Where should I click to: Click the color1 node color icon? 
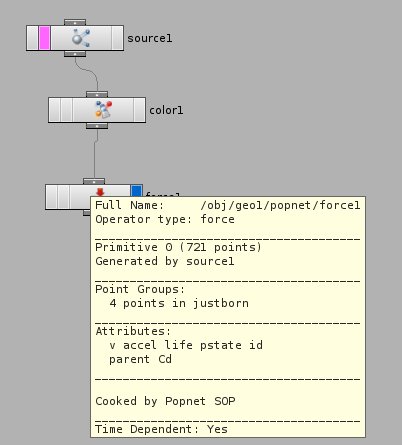[103, 110]
